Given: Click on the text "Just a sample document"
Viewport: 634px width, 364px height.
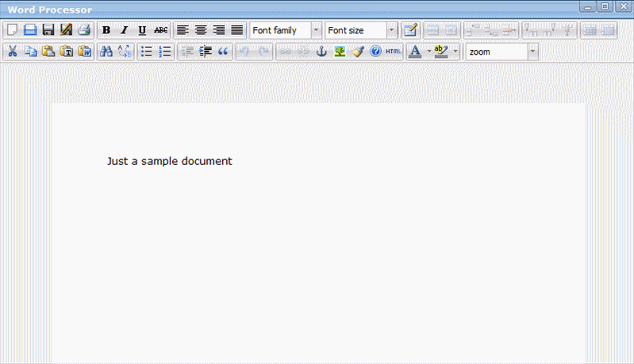Looking at the screenshot, I should click(x=169, y=161).
